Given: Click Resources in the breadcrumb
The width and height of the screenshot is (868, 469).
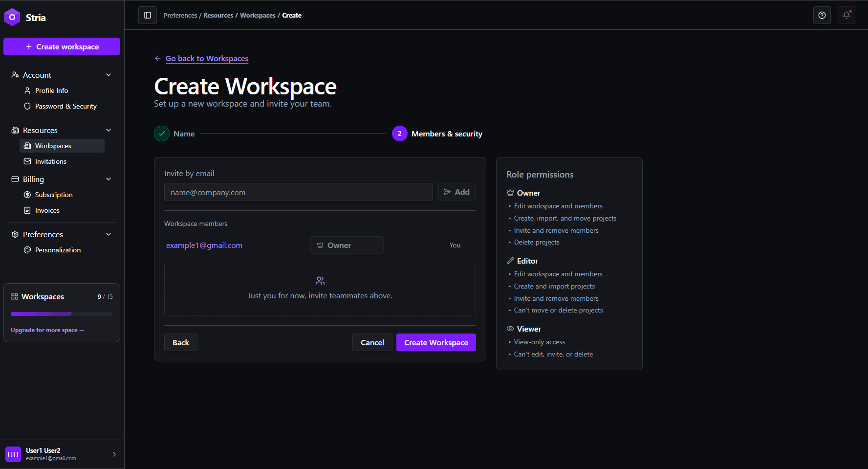Looking at the screenshot, I should 218,15.
